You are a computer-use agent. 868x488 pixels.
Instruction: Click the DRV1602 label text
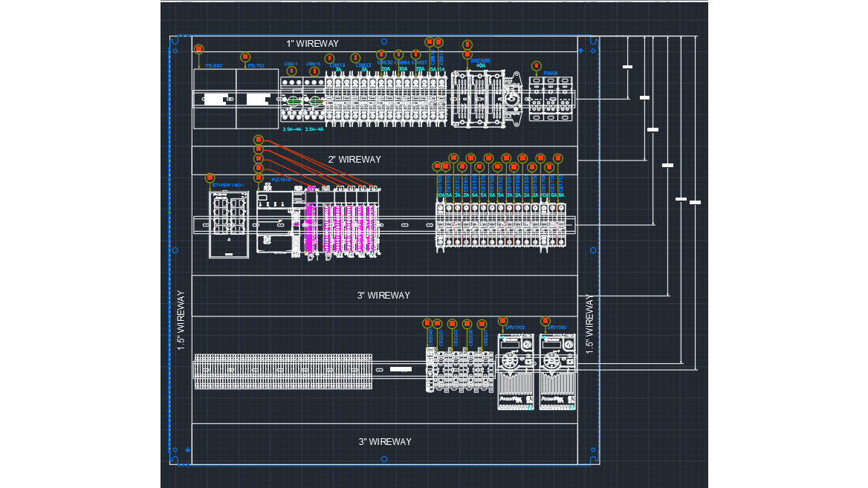[x=516, y=328]
